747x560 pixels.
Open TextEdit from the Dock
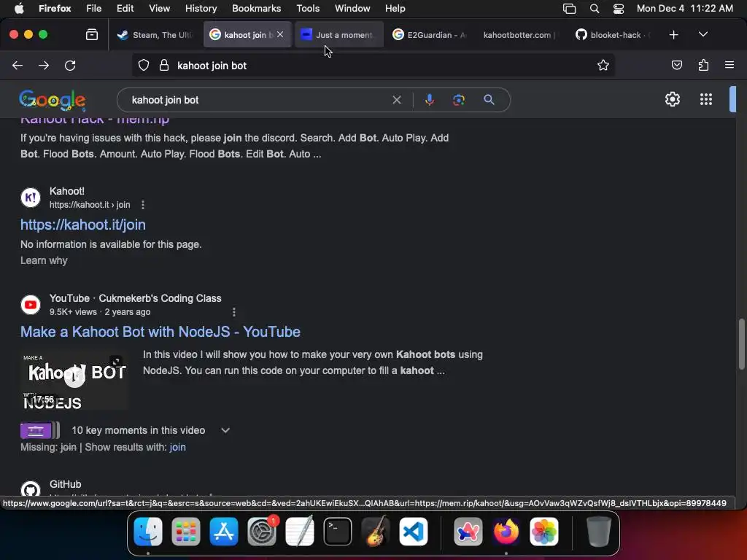point(300,532)
